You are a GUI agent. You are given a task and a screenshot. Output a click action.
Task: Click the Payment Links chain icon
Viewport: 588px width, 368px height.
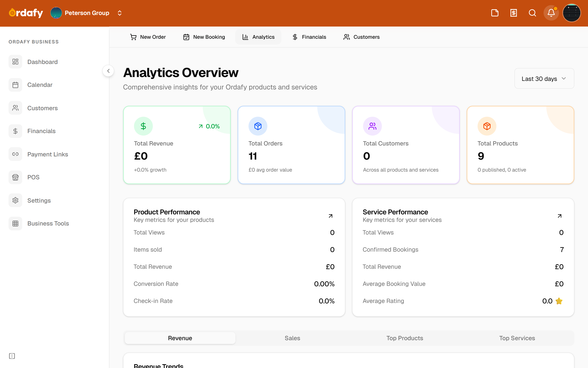pyautogui.click(x=15, y=154)
